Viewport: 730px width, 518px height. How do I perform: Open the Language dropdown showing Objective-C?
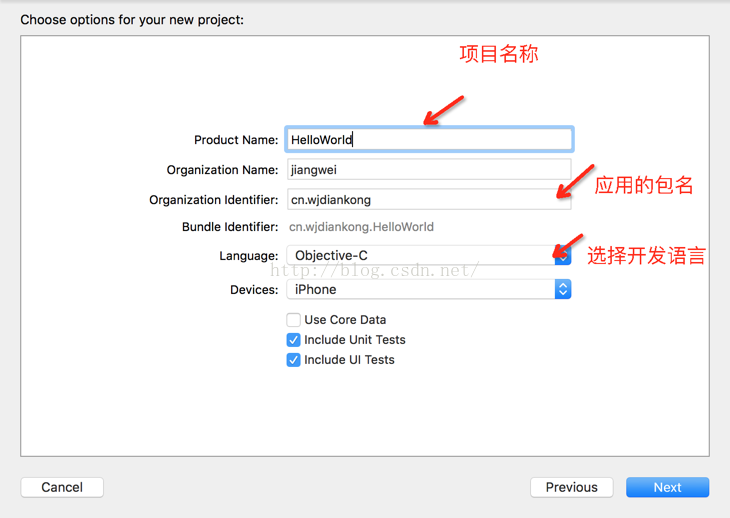click(x=429, y=256)
